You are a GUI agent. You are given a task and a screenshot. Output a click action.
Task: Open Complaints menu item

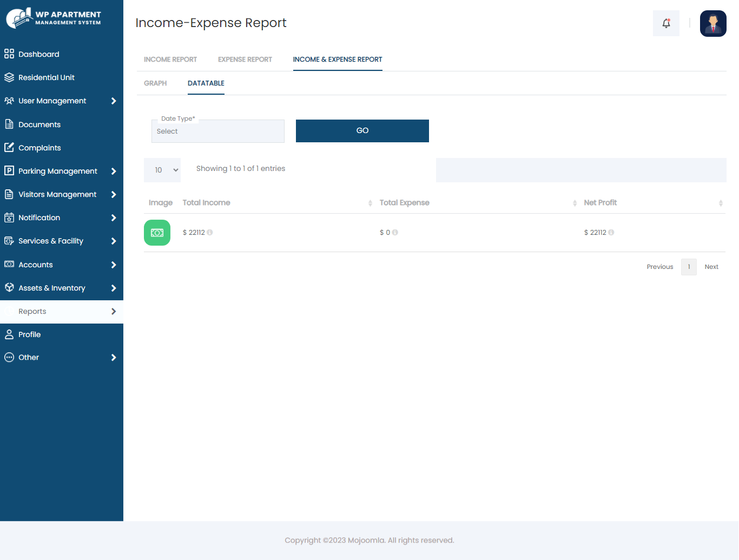(62, 148)
